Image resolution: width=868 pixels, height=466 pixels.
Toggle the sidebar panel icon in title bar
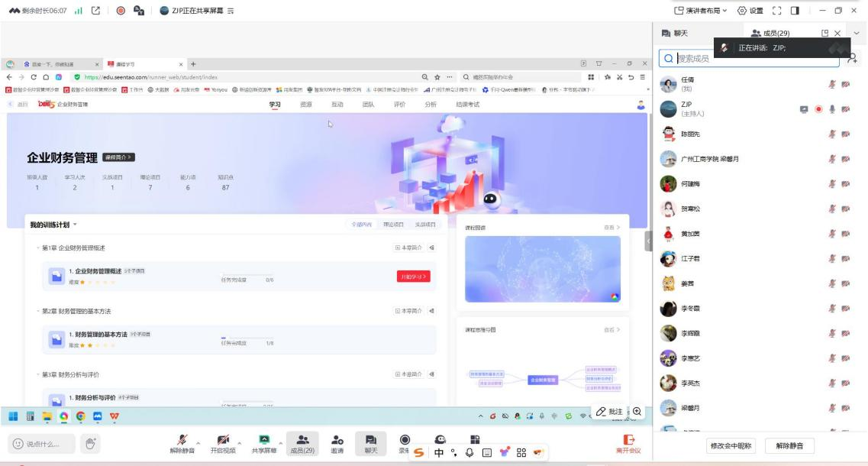point(795,11)
